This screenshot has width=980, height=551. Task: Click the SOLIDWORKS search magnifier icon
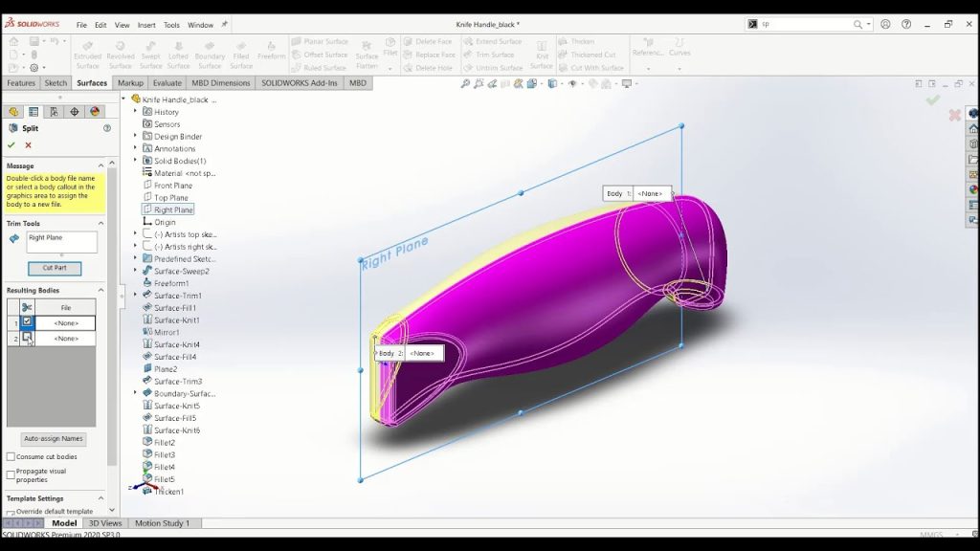(858, 24)
